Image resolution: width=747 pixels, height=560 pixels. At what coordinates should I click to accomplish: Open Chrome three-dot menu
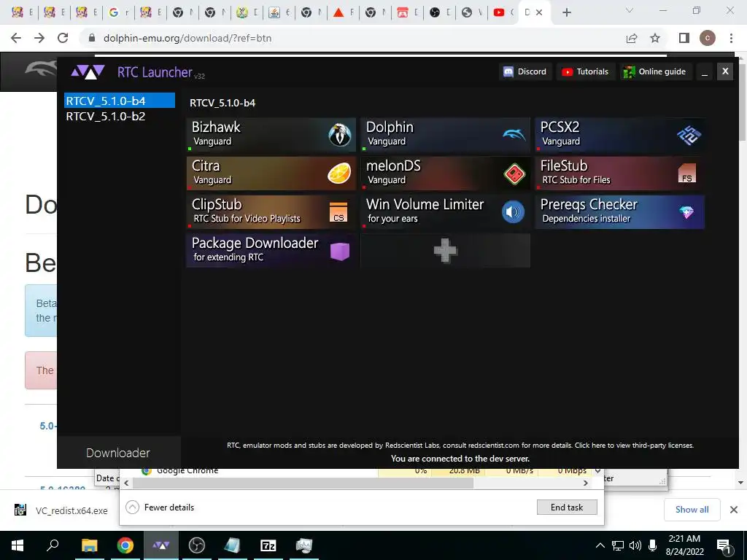click(x=731, y=38)
